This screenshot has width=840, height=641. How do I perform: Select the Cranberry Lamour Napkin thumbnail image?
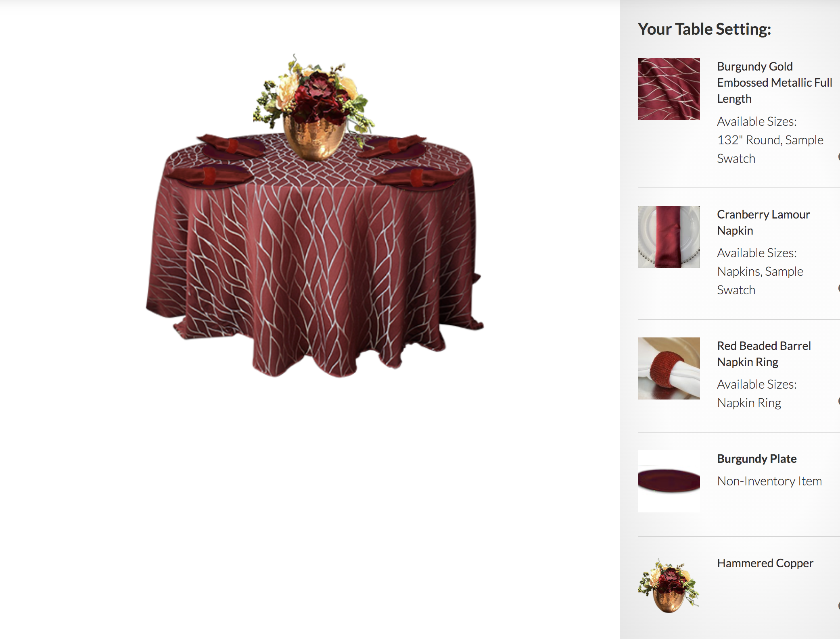click(x=669, y=237)
